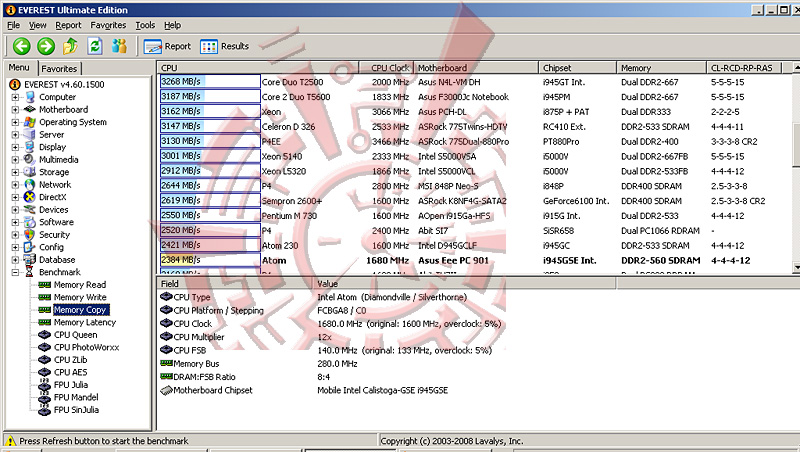The height and width of the screenshot is (452, 800).
Task: Expand the Server tree node
Action: (x=15, y=135)
